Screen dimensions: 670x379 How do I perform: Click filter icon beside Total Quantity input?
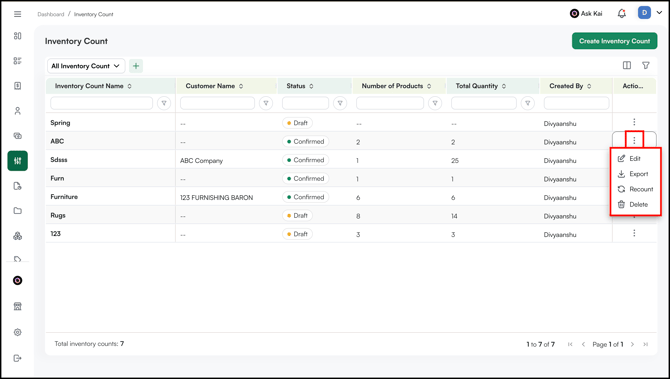(528, 103)
